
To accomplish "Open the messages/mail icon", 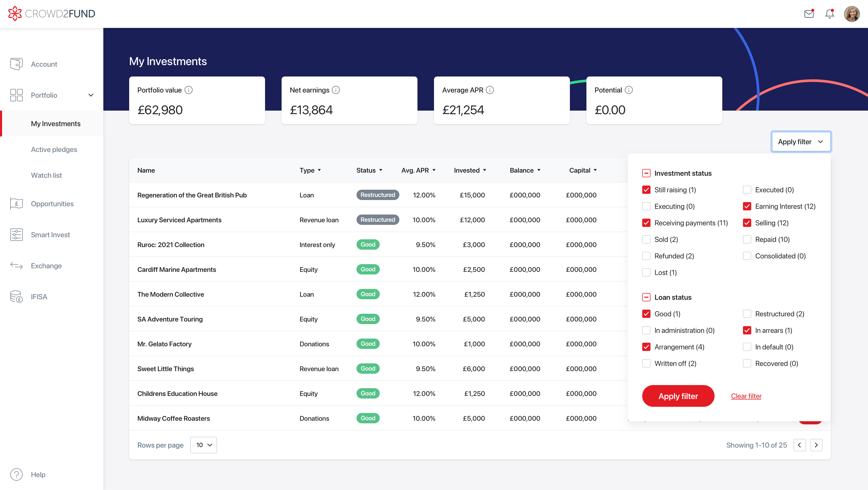I will [809, 13].
